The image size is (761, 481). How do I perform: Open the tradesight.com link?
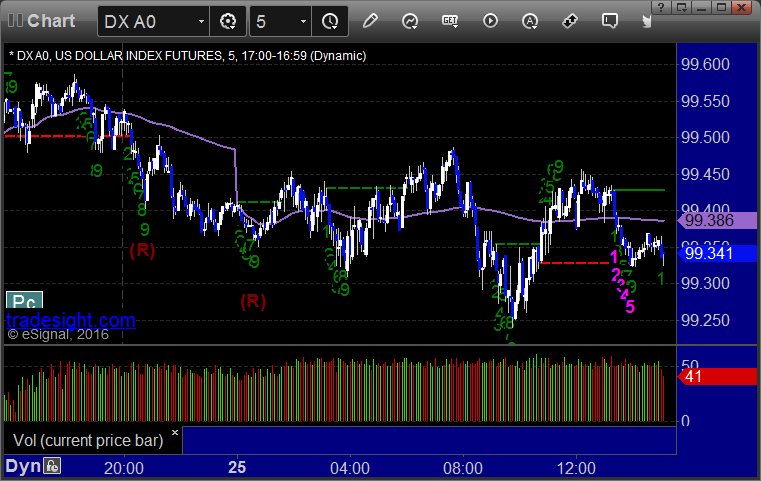click(x=71, y=320)
